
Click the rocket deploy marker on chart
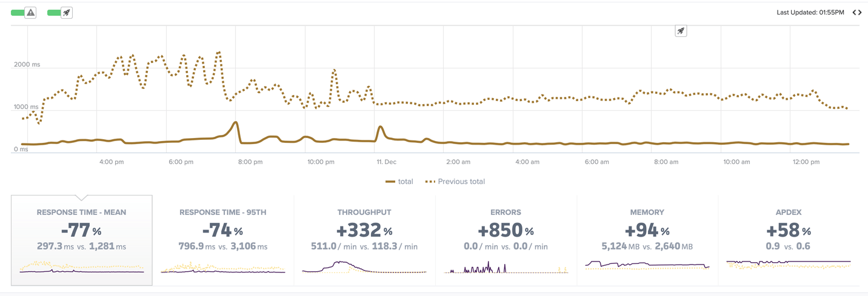point(681,31)
